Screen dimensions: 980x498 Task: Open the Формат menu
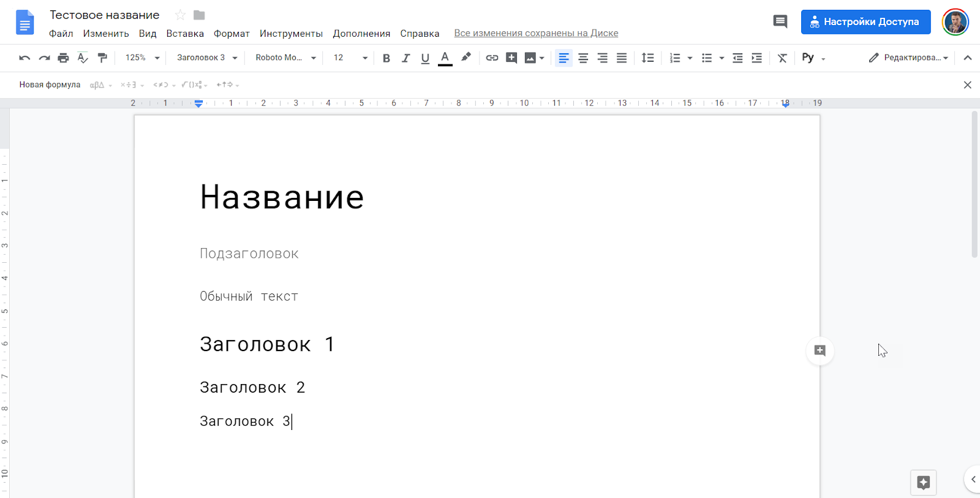(232, 33)
